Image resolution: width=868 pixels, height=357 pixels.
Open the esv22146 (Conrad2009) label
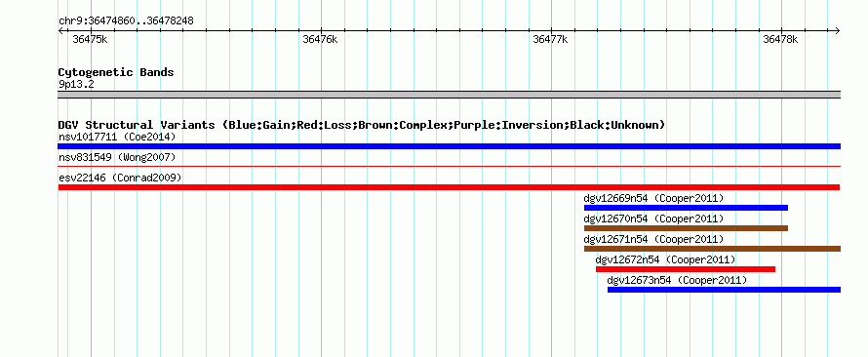tap(120, 178)
